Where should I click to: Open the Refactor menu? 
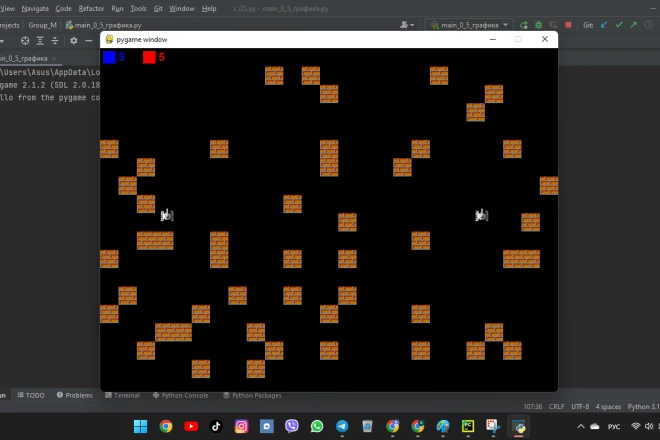coord(91,8)
